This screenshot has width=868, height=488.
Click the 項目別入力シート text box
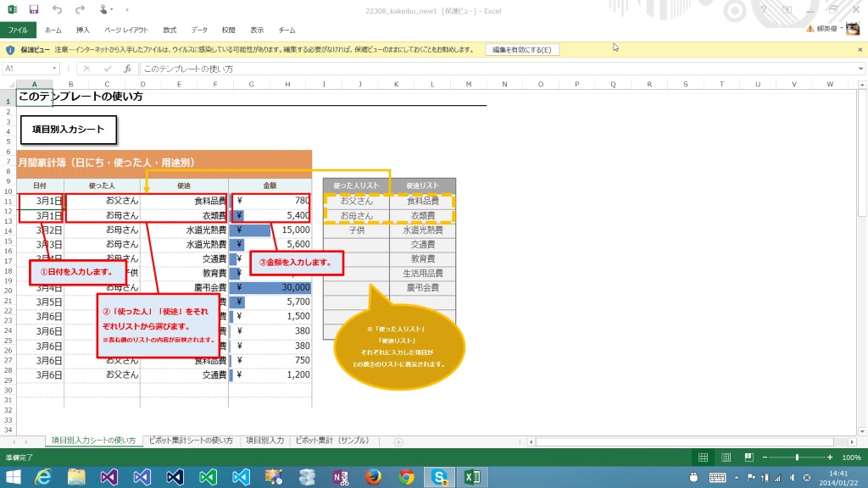[69, 130]
